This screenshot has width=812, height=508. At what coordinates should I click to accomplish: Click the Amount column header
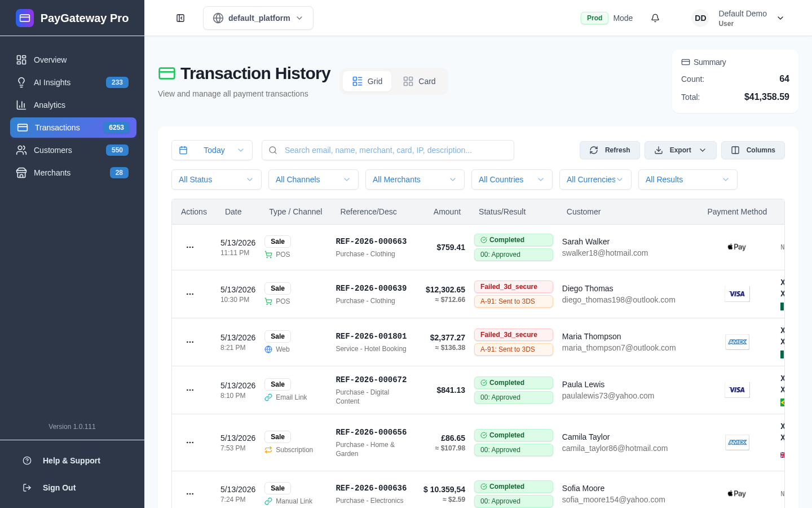[447, 212]
